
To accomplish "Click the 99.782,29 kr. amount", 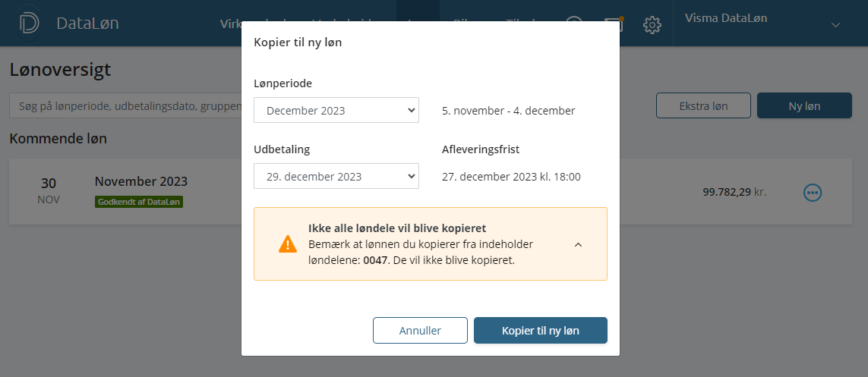I will [x=734, y=193].
